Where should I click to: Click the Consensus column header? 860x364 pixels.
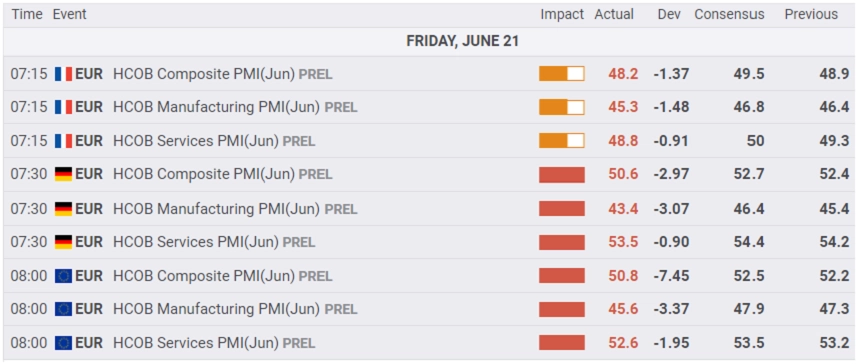(729, 15)
